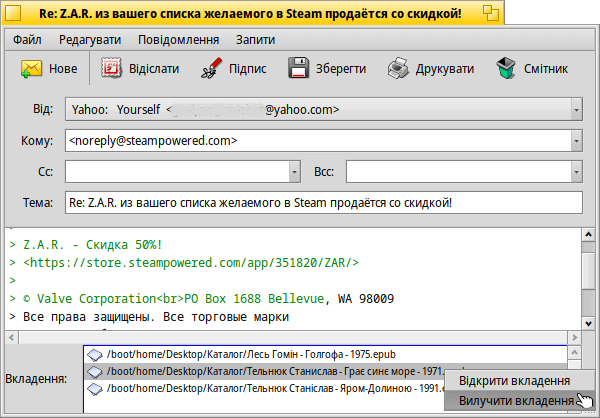Viewport: 600px width, 418px height.
Task: Open the Редагувати menu
Action: click(x=90, y=39)
